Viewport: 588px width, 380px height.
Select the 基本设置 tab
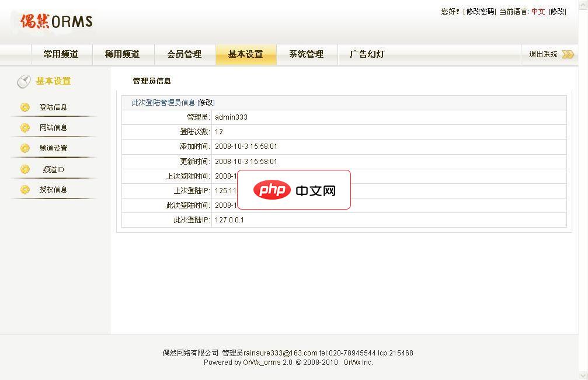(x=246, y=54)
